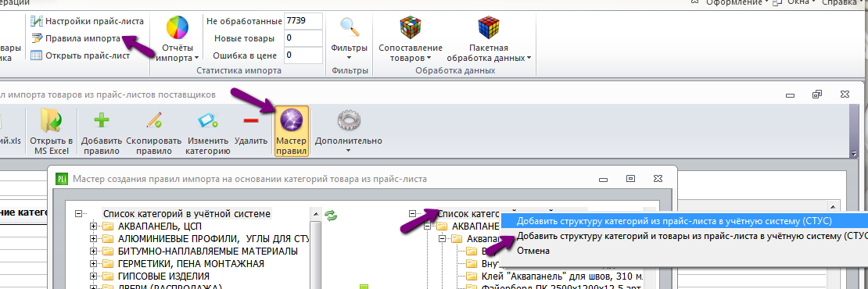Click the Не обработанные value field
Image resolution: width=868 pixels, height=289 pixels.
tap(303, 22)
